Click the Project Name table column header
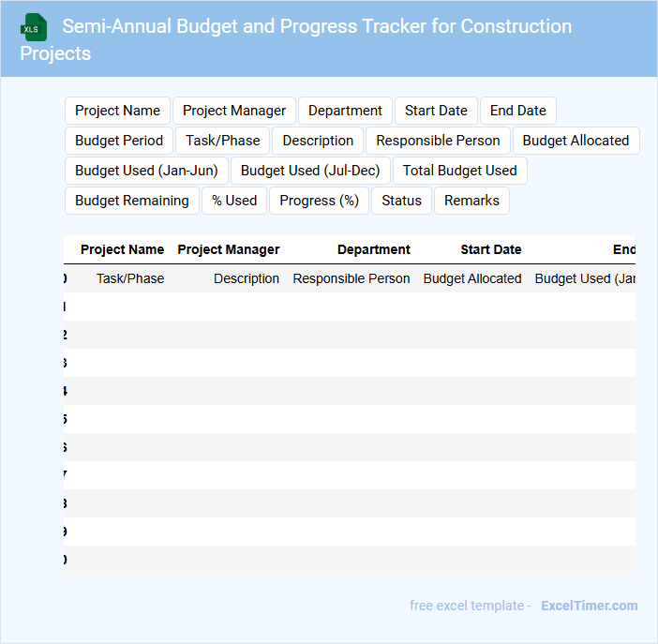This screenshot has height=644, width=658. click(x=122, y=249)
